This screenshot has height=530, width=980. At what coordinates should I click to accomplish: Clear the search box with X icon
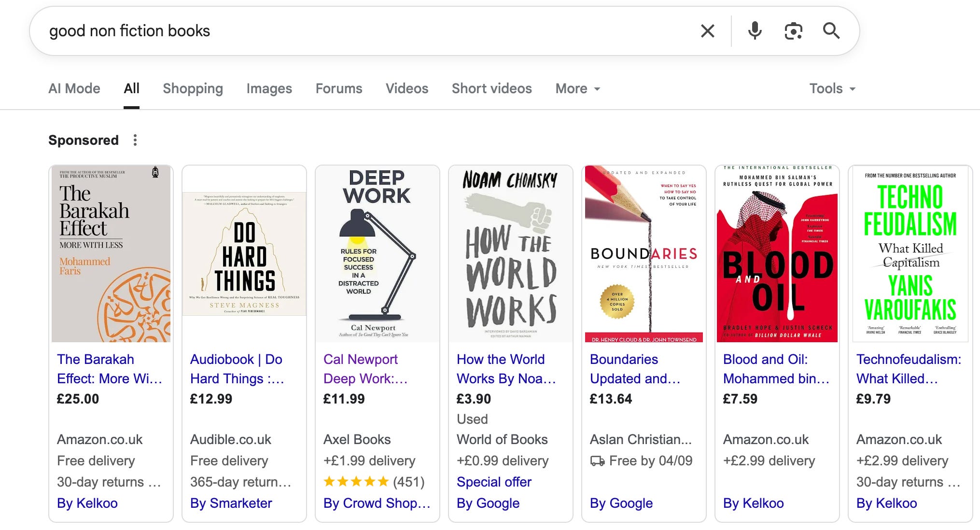[x=707, y=31]
